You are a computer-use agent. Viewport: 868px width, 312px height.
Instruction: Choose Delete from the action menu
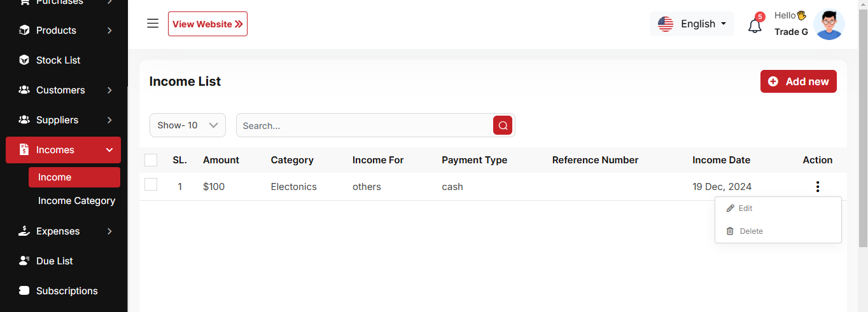click(750, 231)
